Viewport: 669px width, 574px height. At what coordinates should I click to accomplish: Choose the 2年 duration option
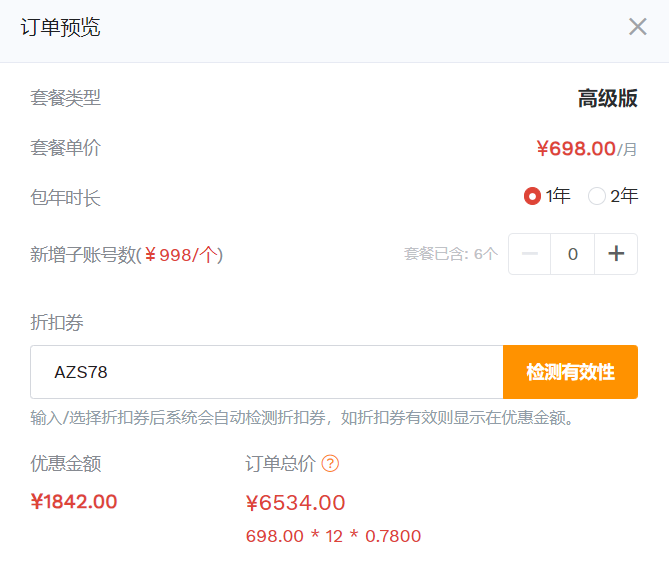(x=597, y=196)
